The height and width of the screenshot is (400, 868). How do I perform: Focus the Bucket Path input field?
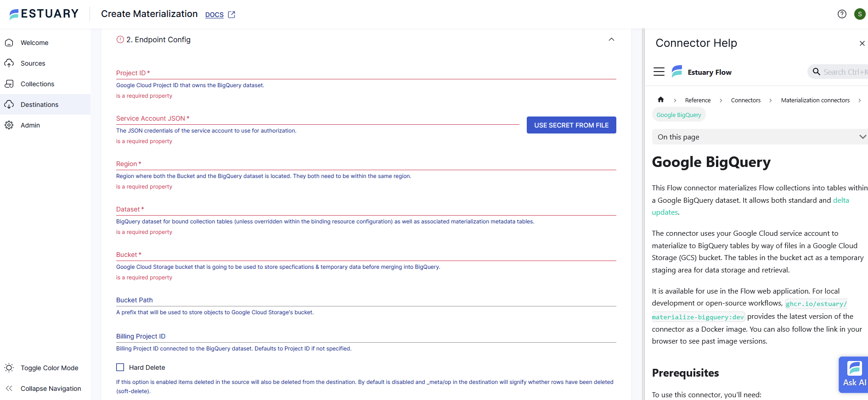click(x=366, y=300)
